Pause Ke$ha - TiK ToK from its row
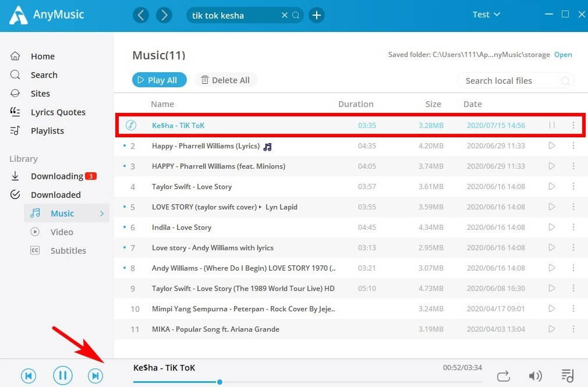The width and height of the screenshot is (588, 387). 552,125
